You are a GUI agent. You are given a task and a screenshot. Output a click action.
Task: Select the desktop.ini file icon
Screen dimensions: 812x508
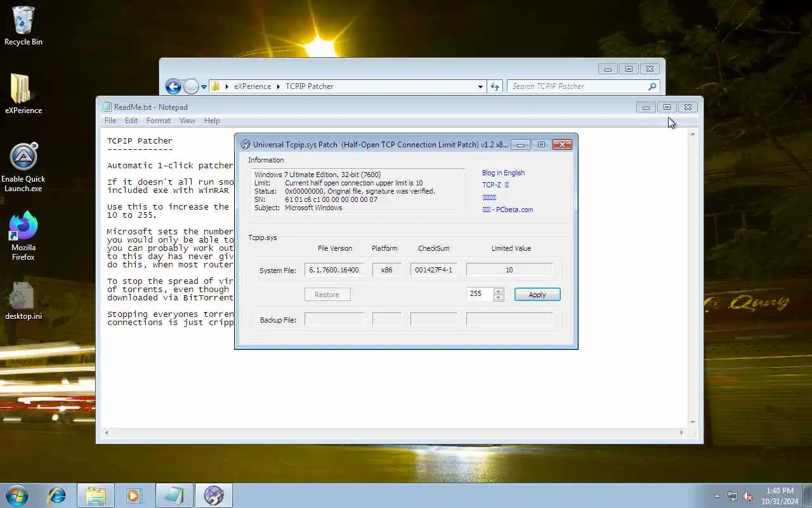click(x=23, y=301)
